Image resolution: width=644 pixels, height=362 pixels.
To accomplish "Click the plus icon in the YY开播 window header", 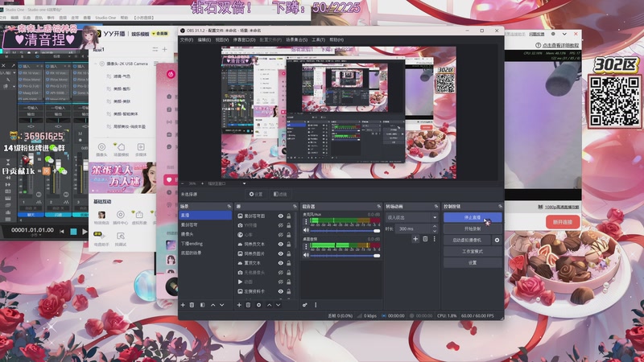I will coord(164,49).
